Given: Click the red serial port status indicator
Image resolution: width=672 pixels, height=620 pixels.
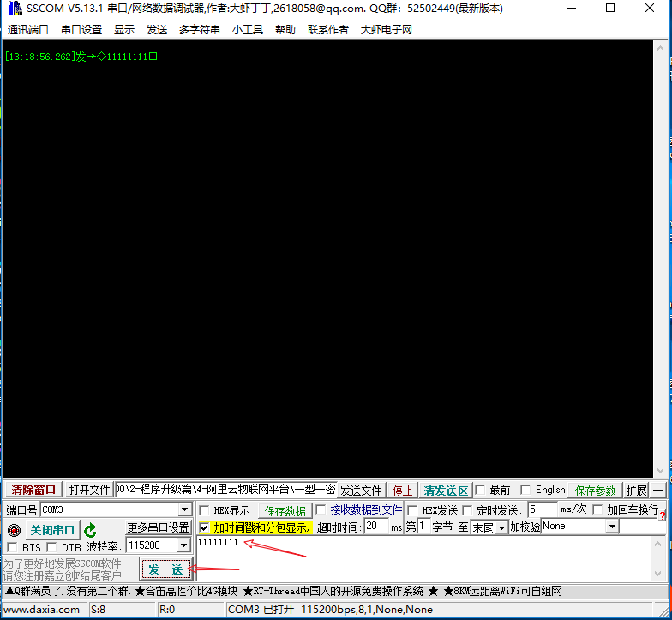Looking at the screenshot, I should 14,530.
